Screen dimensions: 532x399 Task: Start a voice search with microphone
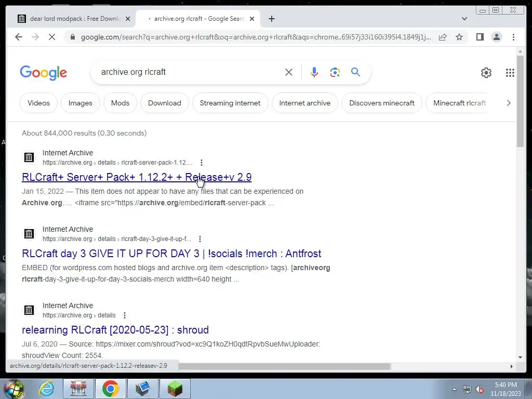(x=314, y=72)
